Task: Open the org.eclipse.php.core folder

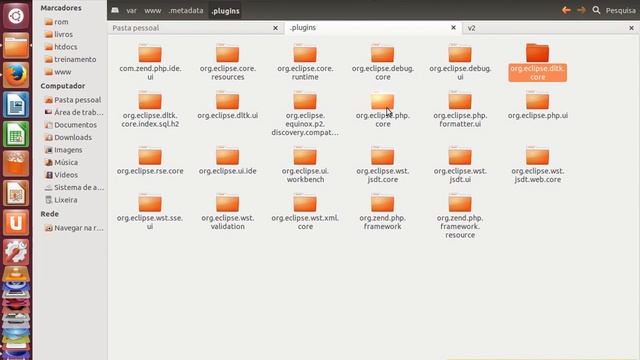Action: pyautogui.click(x=382, y=109)
